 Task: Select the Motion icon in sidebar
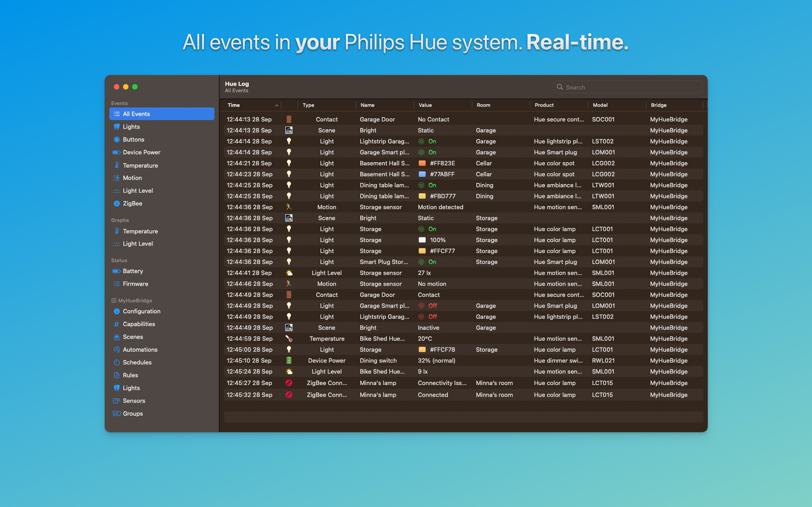click(x=116, y=177)
